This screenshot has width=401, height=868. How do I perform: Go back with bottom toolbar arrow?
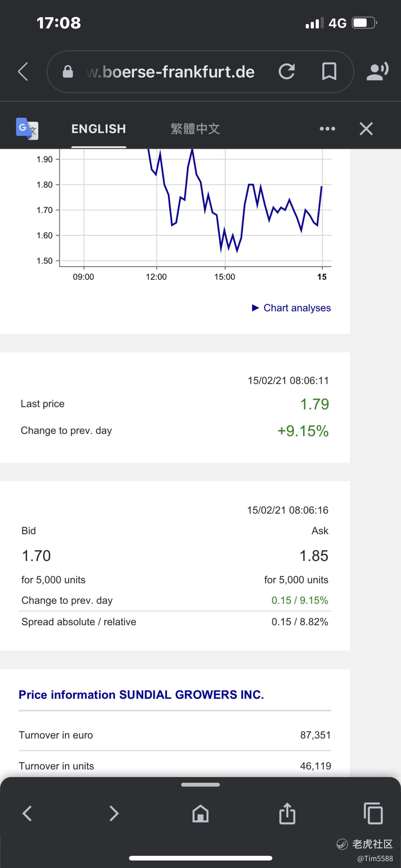coord(27,813)
